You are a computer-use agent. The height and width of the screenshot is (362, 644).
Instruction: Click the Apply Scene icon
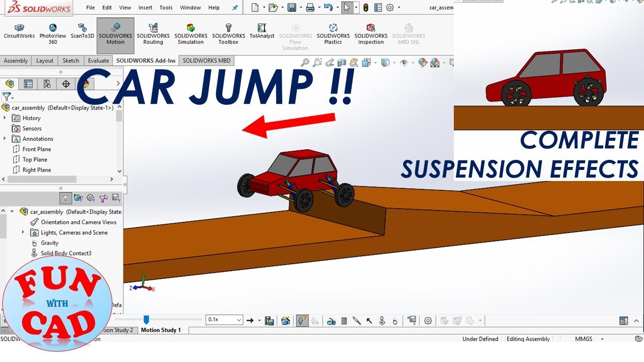tap(435, 63)
